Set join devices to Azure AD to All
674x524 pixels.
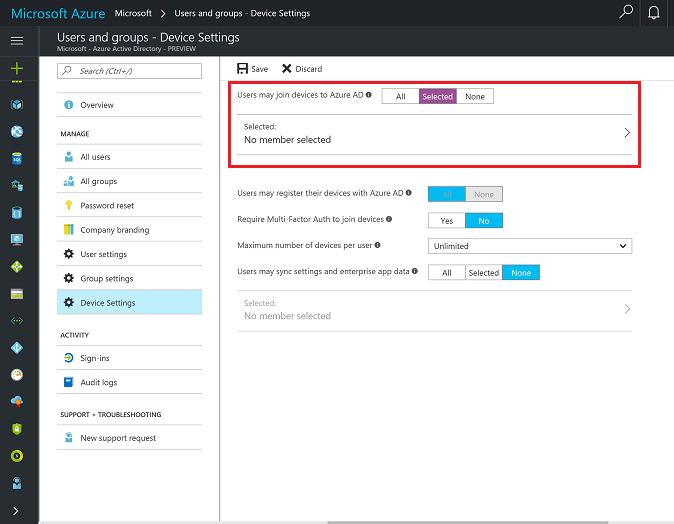click(x=400, y=97)
